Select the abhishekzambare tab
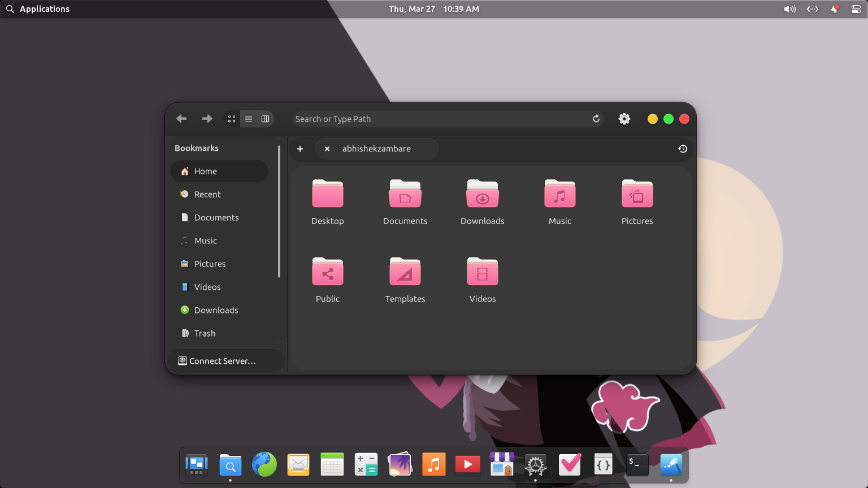Image resolution: width=868 pixels, height=488 pixels. point(376,149)
